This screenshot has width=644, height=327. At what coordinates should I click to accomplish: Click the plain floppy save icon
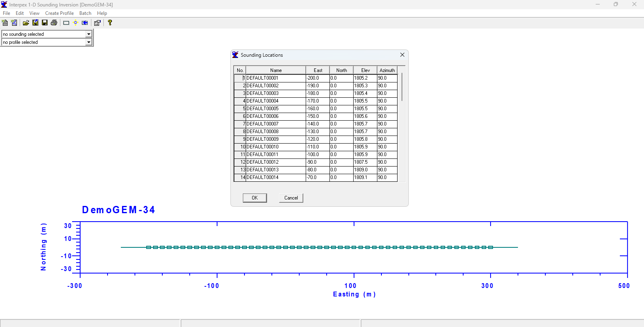(45, 23)
